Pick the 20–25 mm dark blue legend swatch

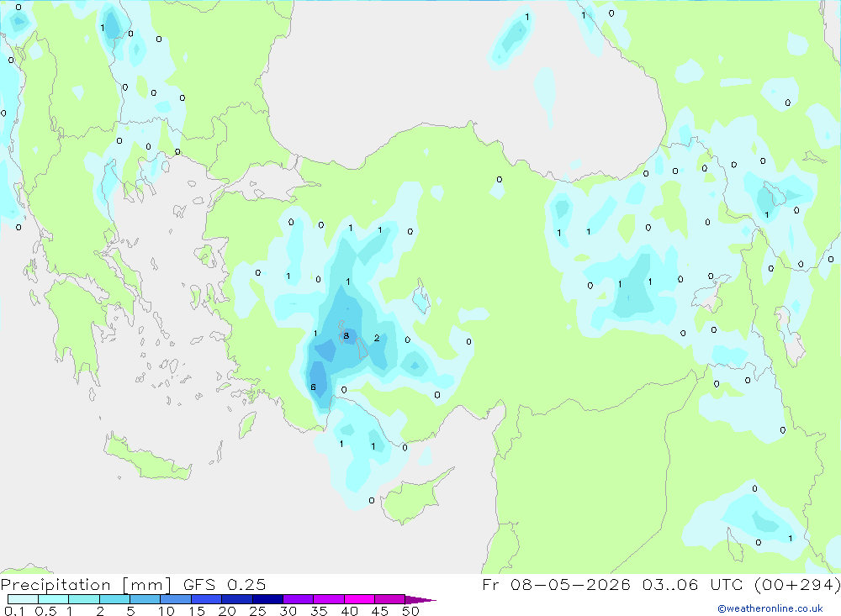tap(236, 599)
